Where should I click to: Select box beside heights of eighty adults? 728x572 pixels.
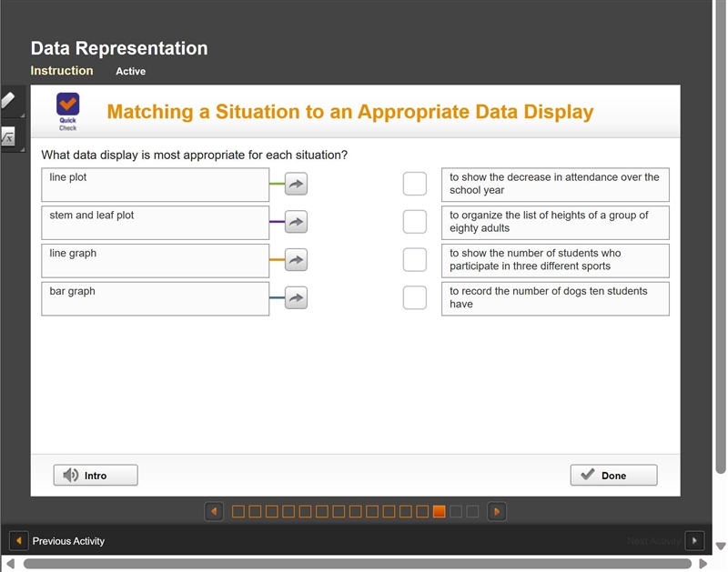pyautogui.click(x=415, y=222)
